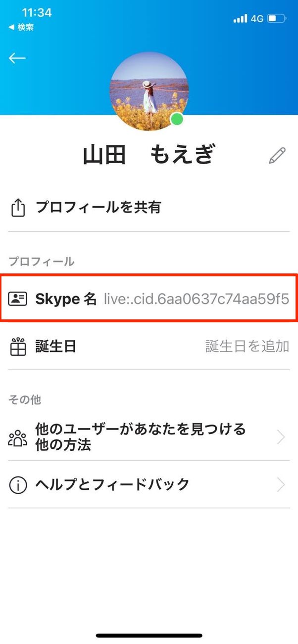Screen dimensions: 298x644
Task: Tap the Skype名 row to copy your ID
Action: (x=149, y=299)
